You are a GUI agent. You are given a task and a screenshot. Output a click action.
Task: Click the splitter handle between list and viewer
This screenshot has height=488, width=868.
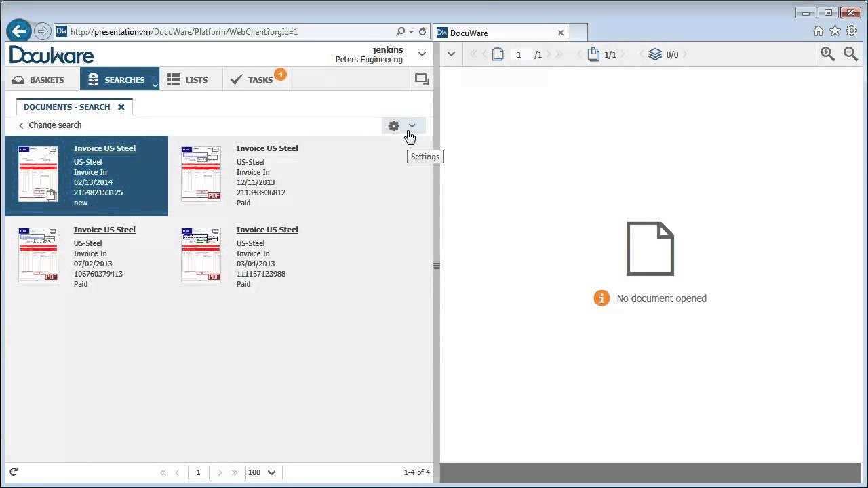click(x=436, y=266)
